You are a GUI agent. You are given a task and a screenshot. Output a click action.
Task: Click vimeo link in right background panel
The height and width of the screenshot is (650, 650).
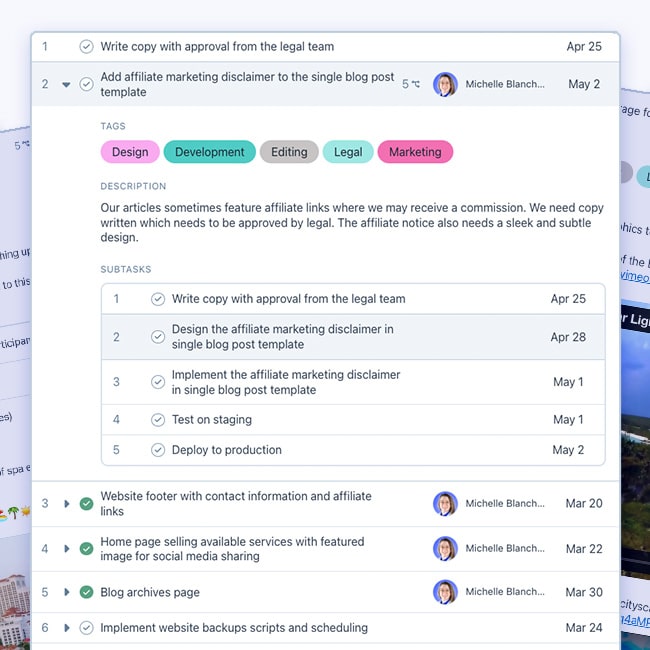(635, 276)
